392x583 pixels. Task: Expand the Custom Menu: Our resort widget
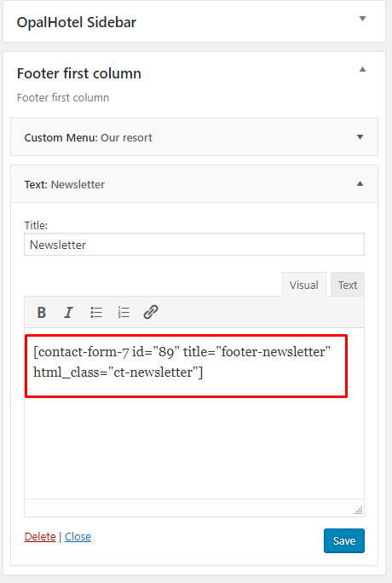(x=194, y=137)
